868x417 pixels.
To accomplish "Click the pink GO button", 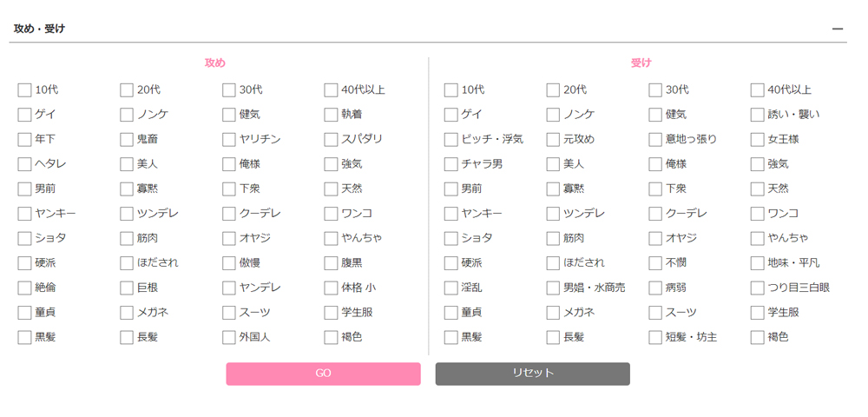I will point(323,374).
